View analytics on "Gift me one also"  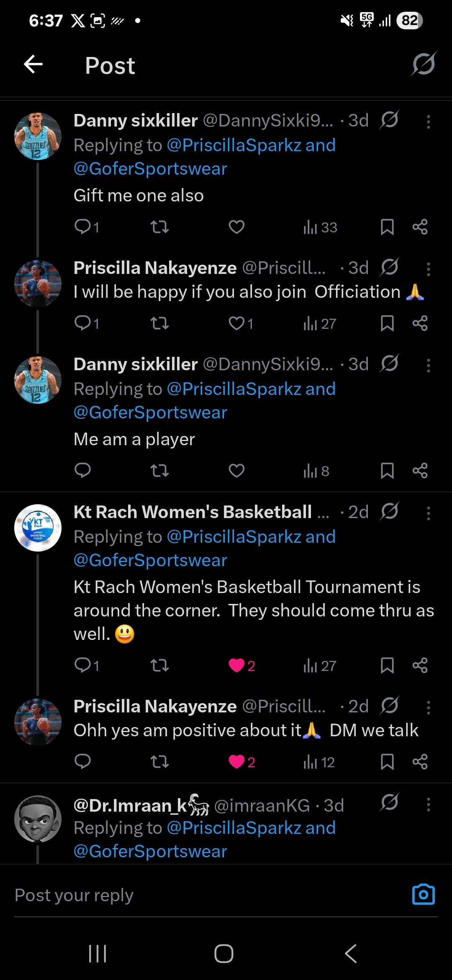(320, 227)
